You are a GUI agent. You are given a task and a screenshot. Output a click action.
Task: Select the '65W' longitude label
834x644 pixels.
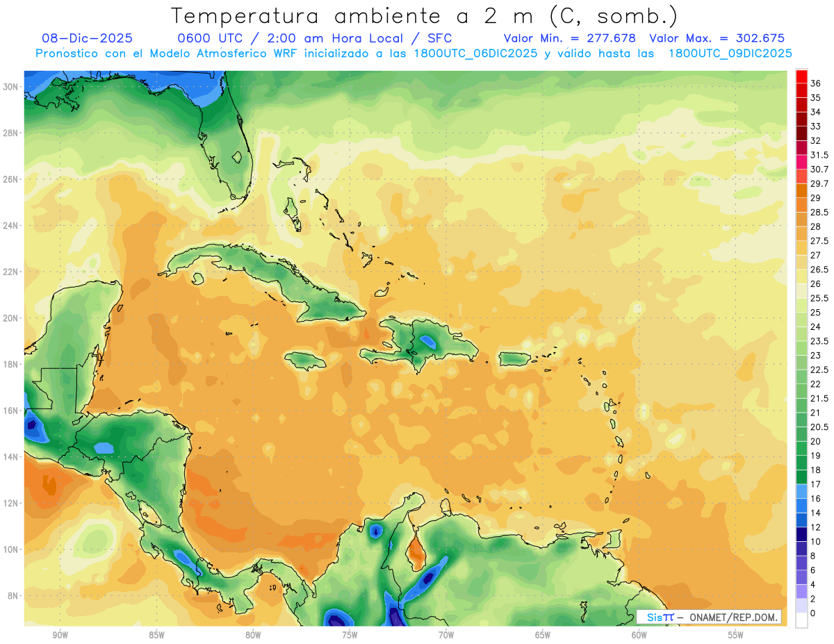click(543, 636)
